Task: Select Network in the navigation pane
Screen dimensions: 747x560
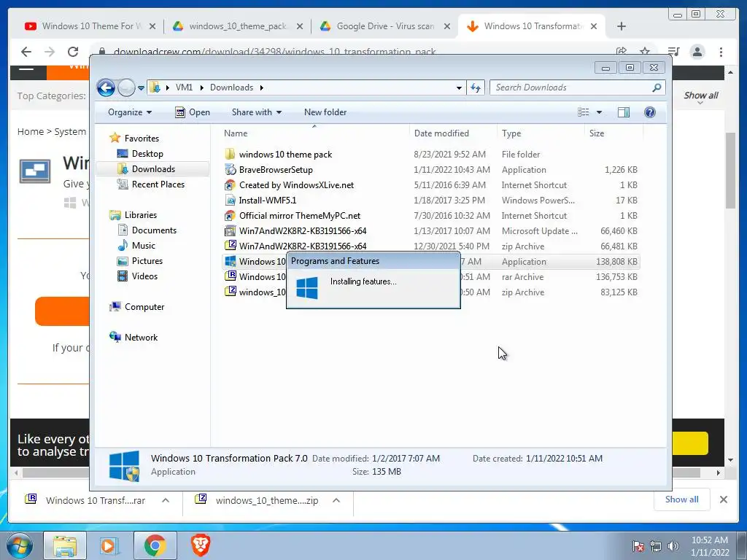Action: (141, 338)
